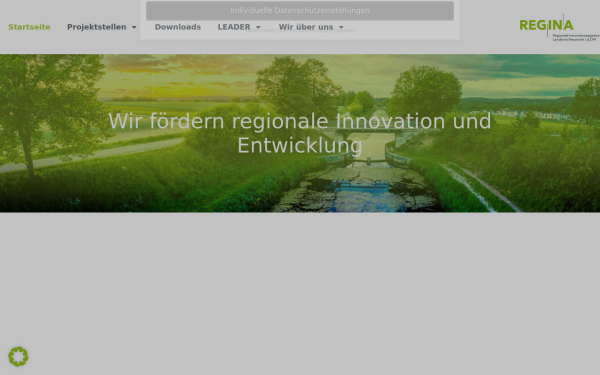
Task: Go to the Startseite menu item
Action: click(x=29, y=27)
